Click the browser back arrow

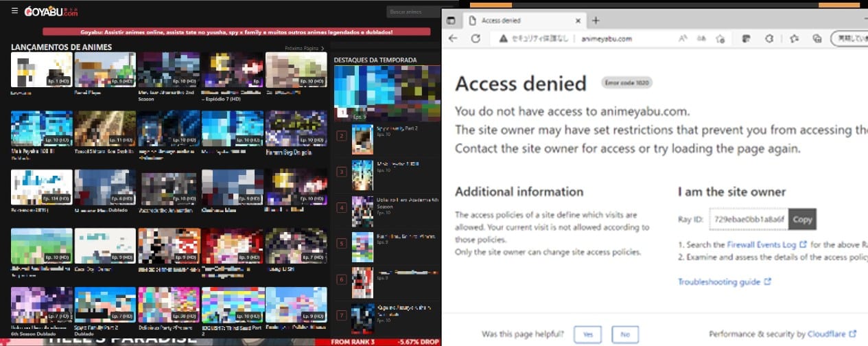[x=454, y=38]
